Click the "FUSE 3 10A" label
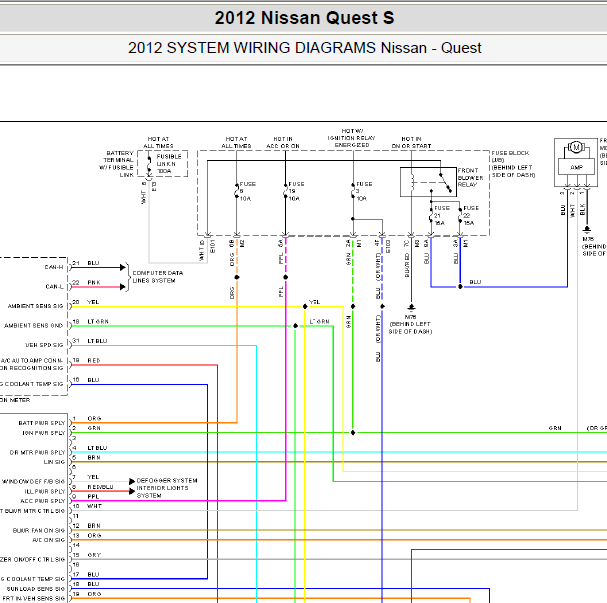607x603 pixels. [x=364, y=191]
